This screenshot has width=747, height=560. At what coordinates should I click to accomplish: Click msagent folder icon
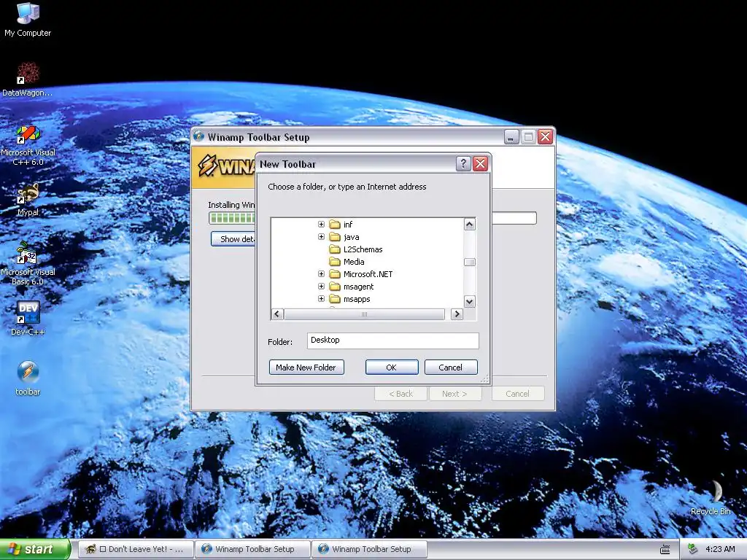coord(335,286)
